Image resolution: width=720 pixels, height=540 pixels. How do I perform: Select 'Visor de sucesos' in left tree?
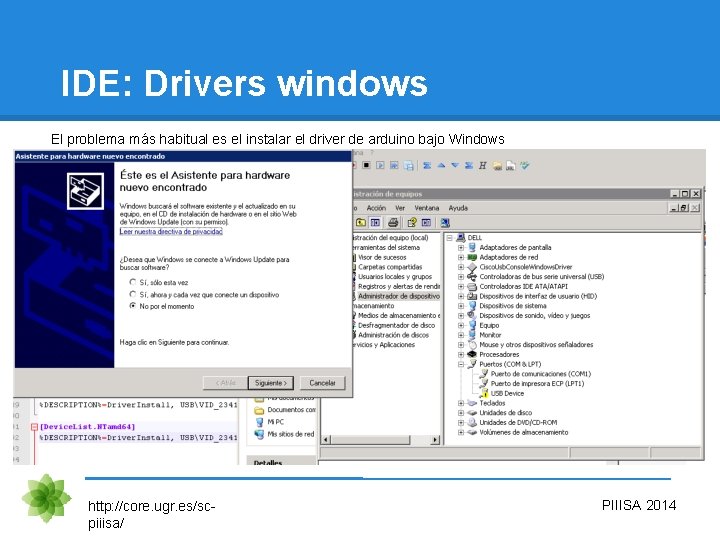(382, 257)
